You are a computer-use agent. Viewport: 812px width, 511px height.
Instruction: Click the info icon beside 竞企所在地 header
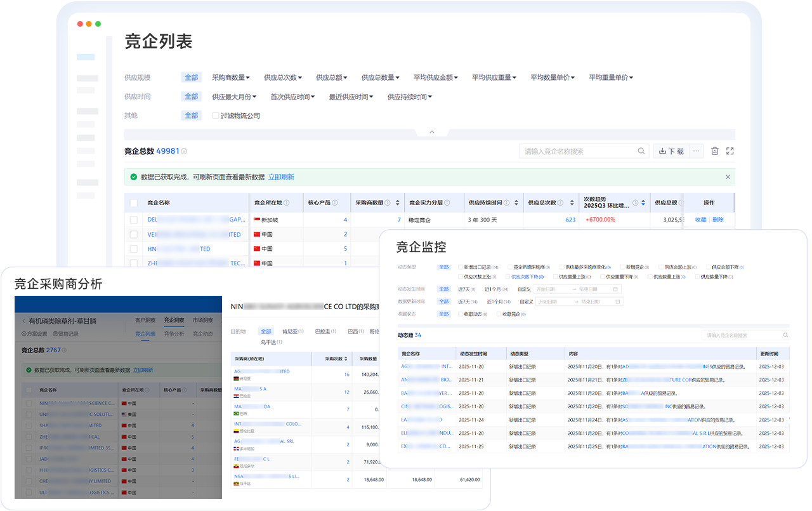287,203
